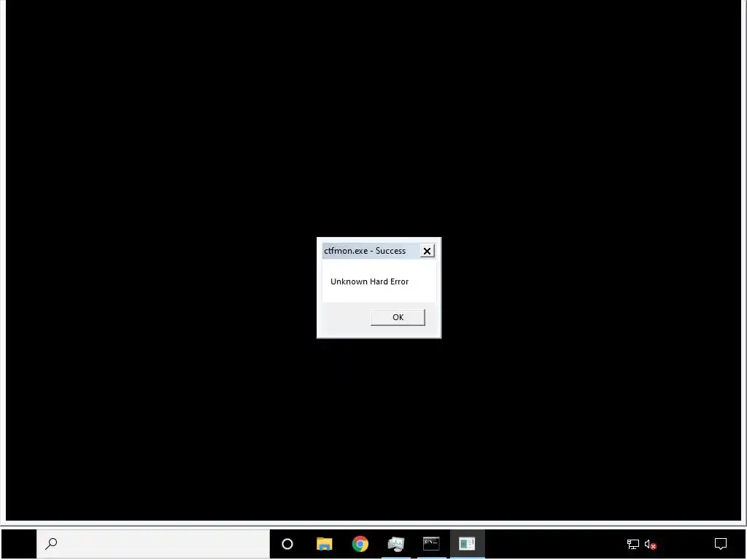This screenshot has width=747, height=560.
Task: Switch to the Command Prompt window
Action: [431, 544]
